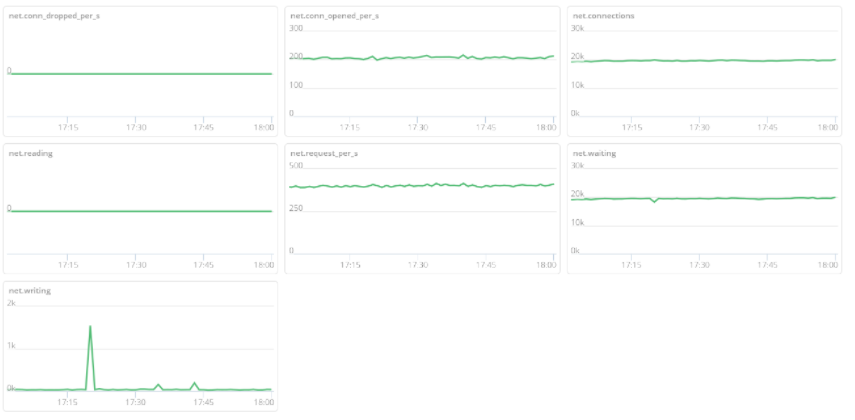Open the net.conn_opened_per_s panel title
Viewport: 855px width, 420px height.
[334, 16]
